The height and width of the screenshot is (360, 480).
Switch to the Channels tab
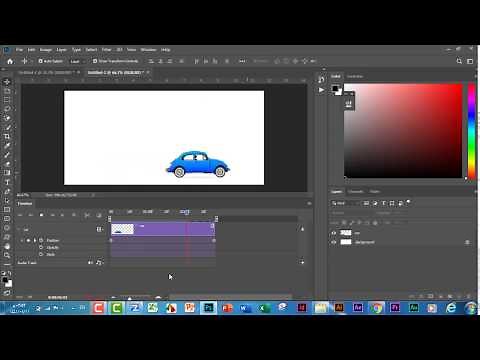click(x=356, y=191)
